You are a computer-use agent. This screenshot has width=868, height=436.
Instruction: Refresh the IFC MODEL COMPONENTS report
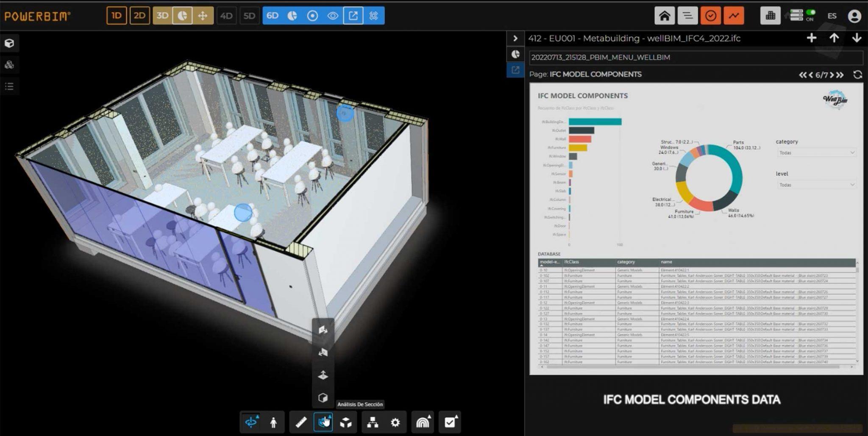click(858, 75)
